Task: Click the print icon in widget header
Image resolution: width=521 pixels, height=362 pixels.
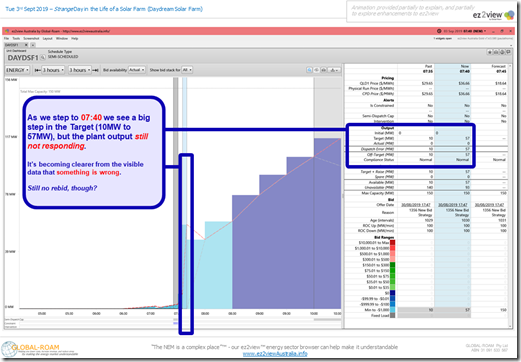Action: point(496,52)
